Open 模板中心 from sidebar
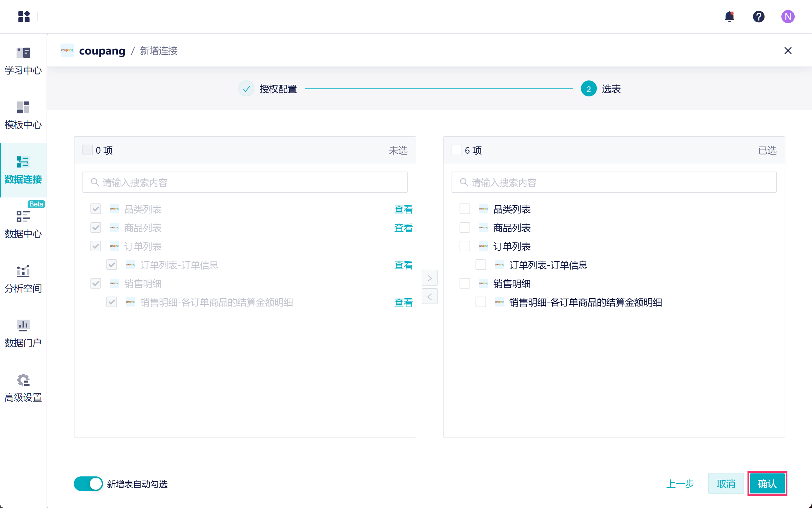Viewport: 812px width, 508px height. (23, 115)
